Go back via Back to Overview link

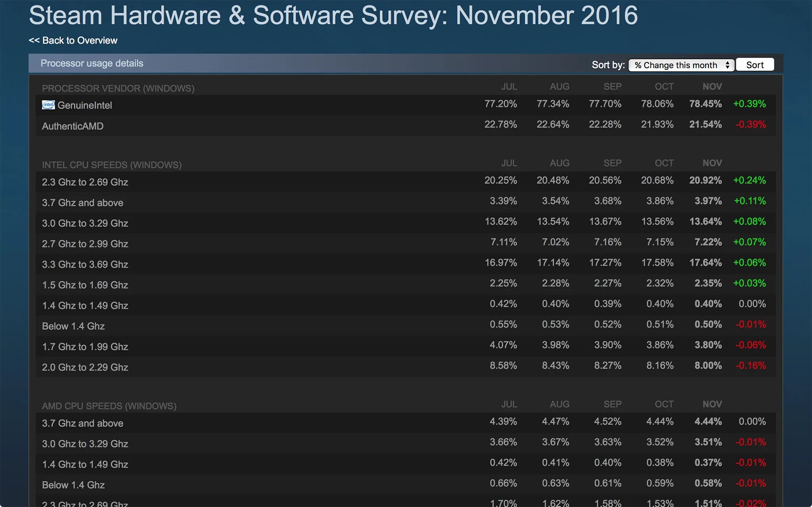(73, 40)
